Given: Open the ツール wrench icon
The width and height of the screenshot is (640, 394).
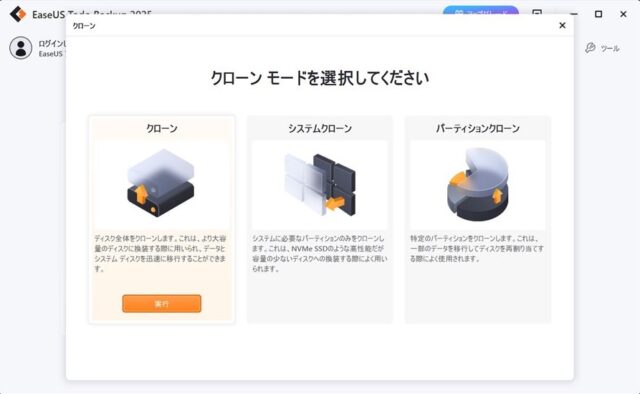Looking at the screenshot, I should 590,48.
